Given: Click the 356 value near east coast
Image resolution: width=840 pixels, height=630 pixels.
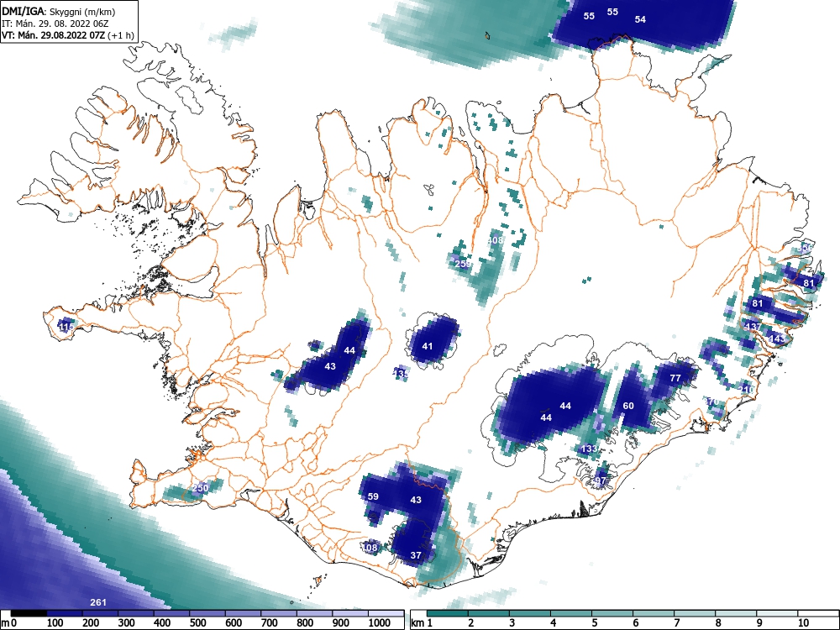Looking at the screenshot, I should [806, 248].
